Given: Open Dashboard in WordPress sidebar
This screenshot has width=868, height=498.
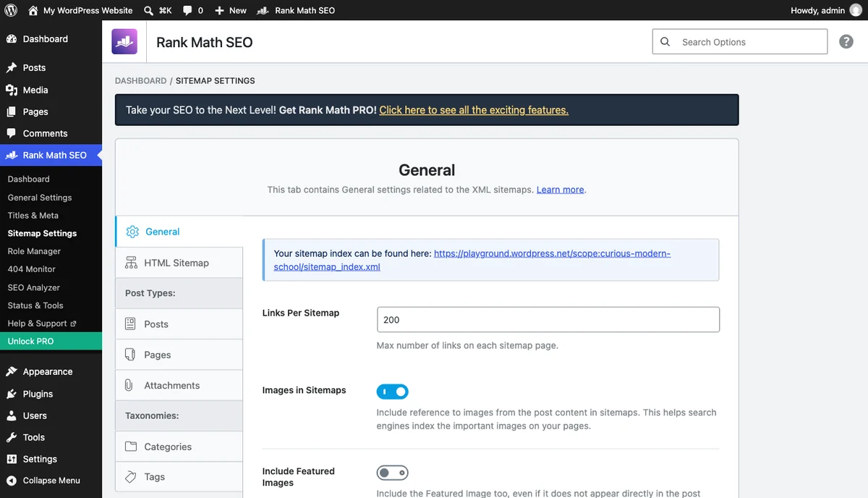Looking at the screenshot, I should tap(51, 39).
